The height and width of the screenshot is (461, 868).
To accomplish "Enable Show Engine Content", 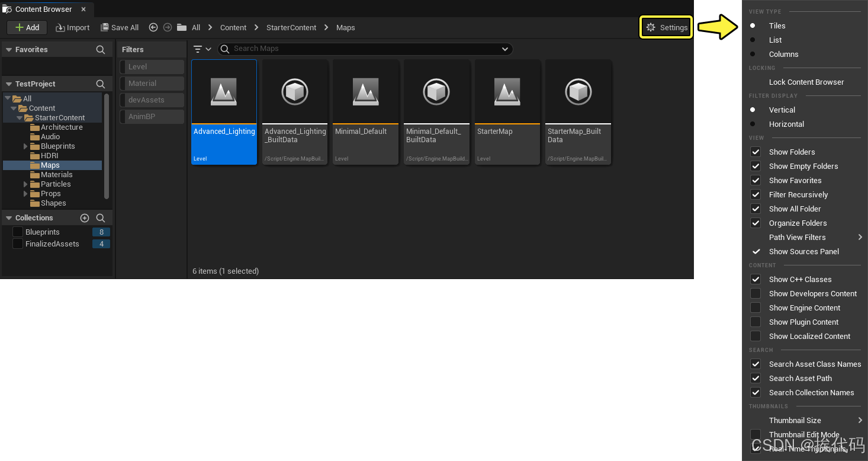I will (756, 308).
